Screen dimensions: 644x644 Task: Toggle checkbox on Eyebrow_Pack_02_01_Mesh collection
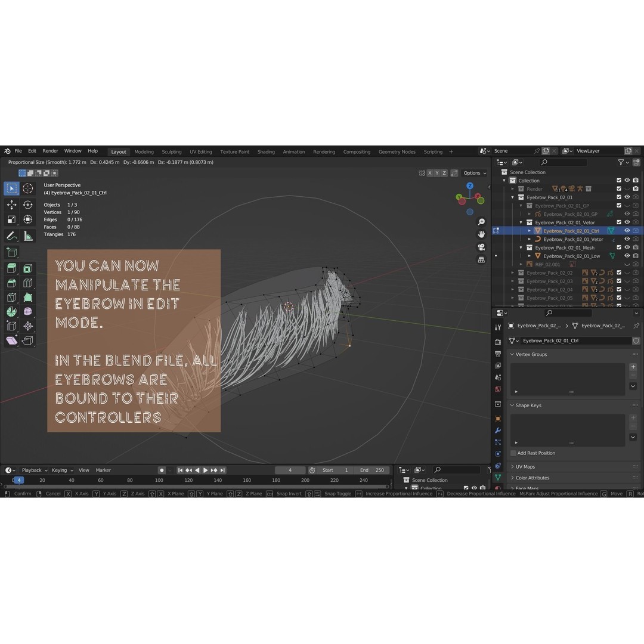click(x=619, y=247)
